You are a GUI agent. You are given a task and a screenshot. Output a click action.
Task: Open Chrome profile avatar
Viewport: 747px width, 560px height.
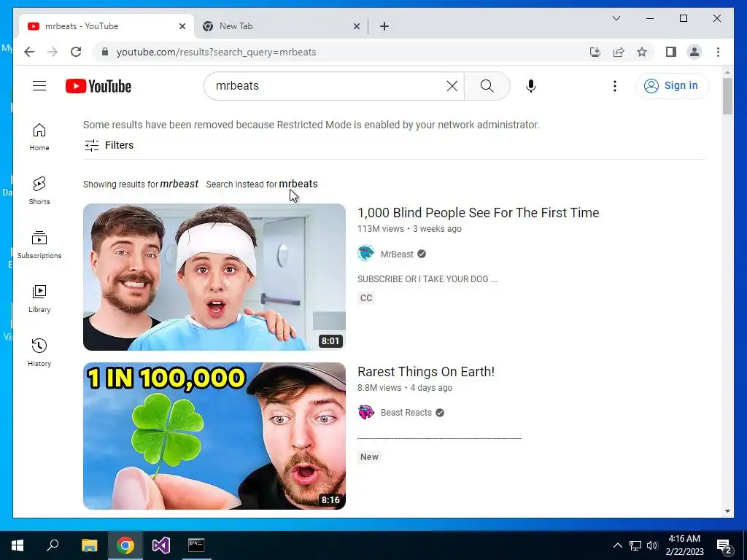click(x=694, y=52)
